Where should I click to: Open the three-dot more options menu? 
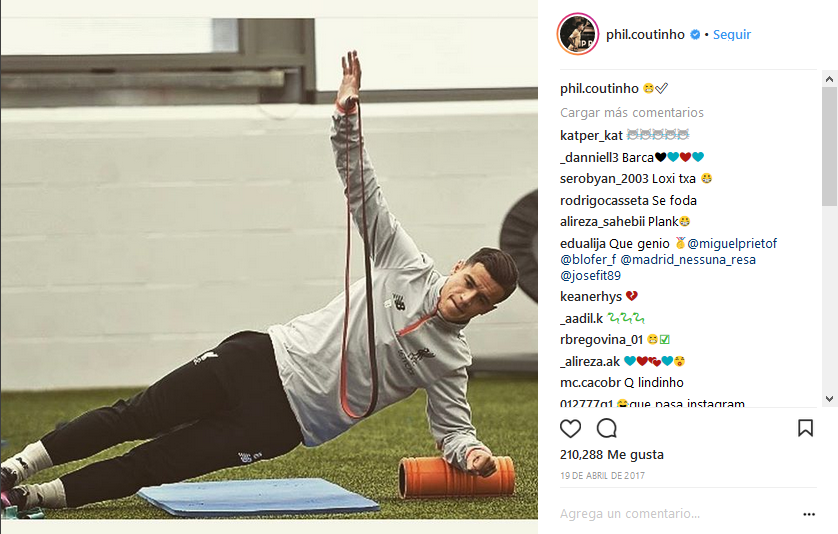pos(809,514)
